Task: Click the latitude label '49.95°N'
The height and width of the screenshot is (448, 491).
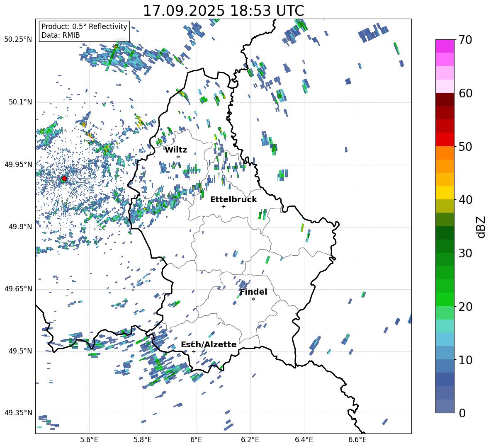Action: click(x=18, y=164)
